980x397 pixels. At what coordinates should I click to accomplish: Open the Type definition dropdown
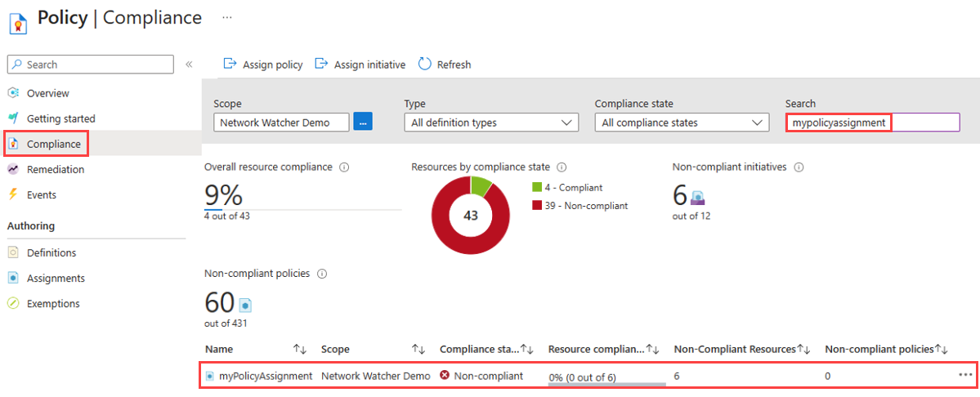(x=491, y=123)
